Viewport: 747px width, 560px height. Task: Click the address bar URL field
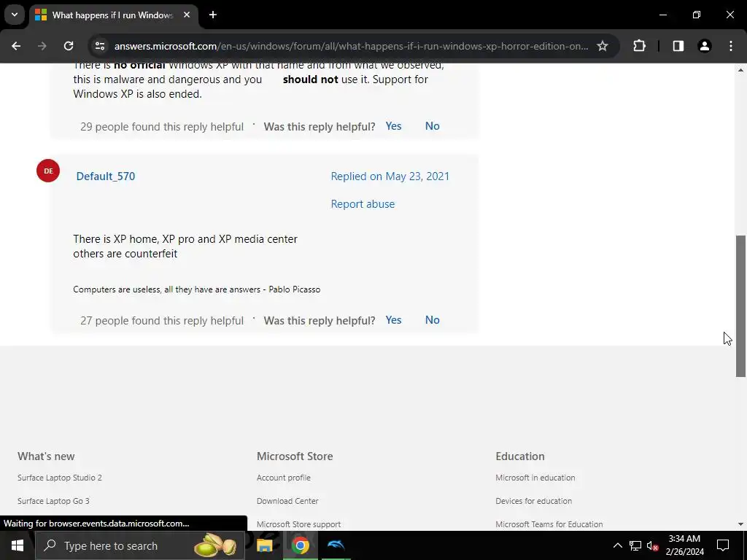point(351,46)
